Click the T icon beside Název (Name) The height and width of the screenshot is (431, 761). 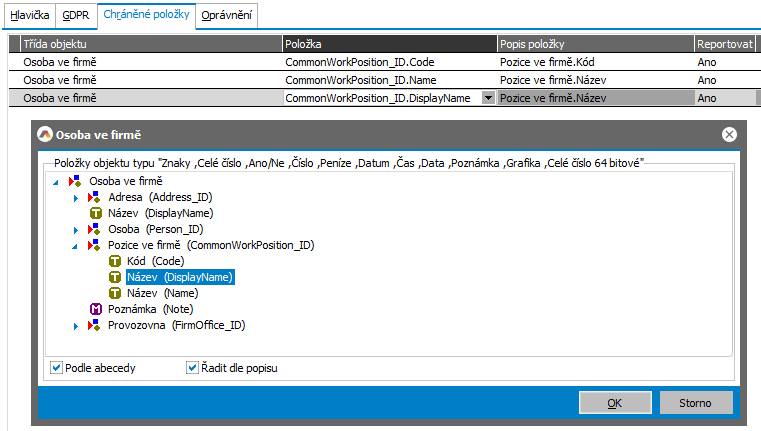coord(114,293)
